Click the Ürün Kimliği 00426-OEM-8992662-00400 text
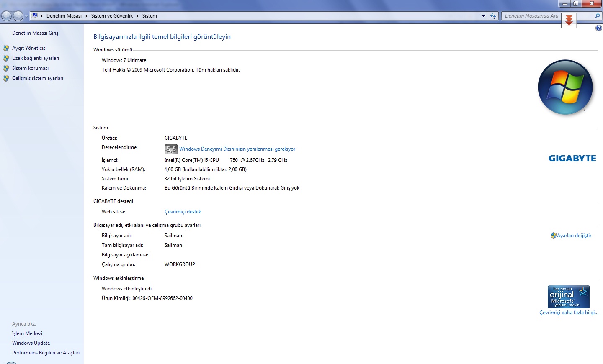Screen dimensions: 603x364 click(147, 298)
